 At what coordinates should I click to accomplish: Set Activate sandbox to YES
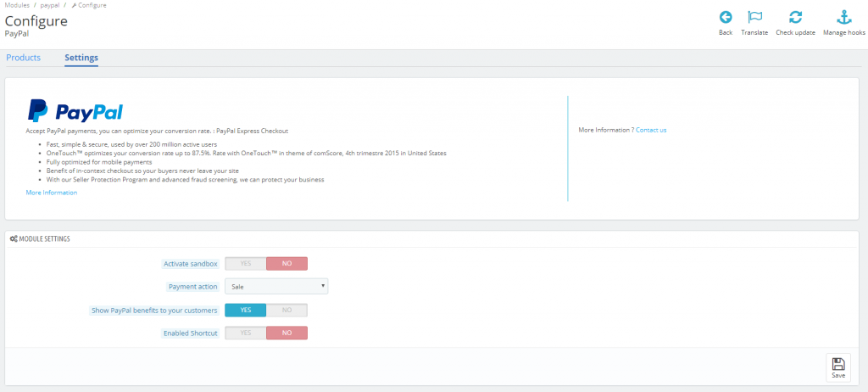coord(246,264)
